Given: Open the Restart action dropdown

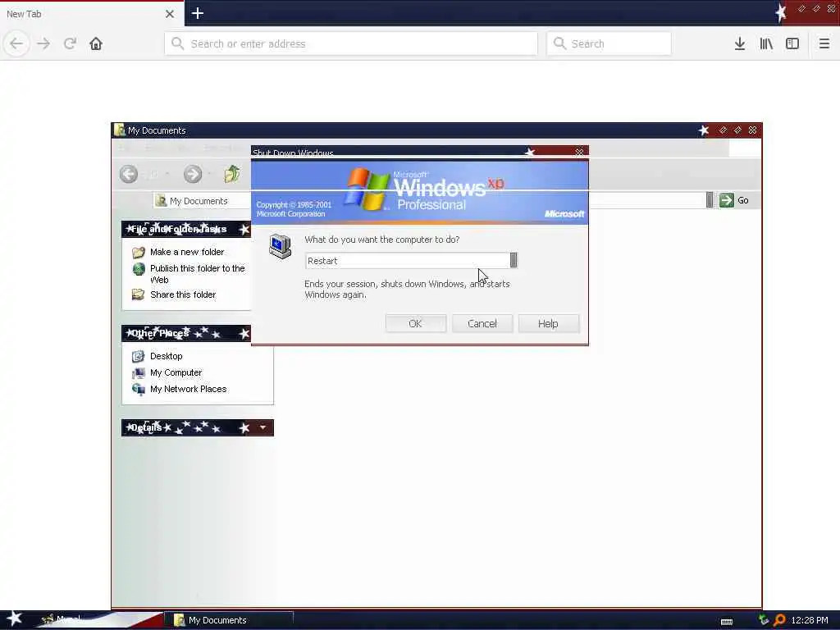Looking at the screenshot, I should (x=514, y=260).
